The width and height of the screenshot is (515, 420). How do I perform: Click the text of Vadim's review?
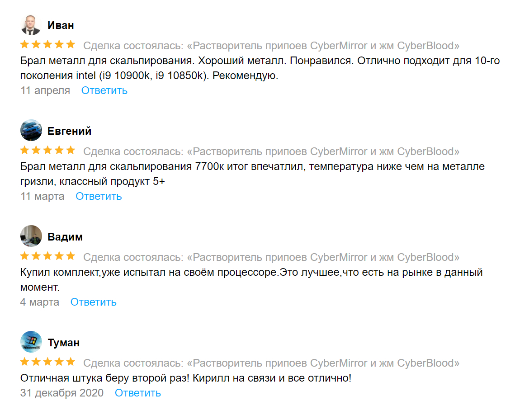pos(251,273)
